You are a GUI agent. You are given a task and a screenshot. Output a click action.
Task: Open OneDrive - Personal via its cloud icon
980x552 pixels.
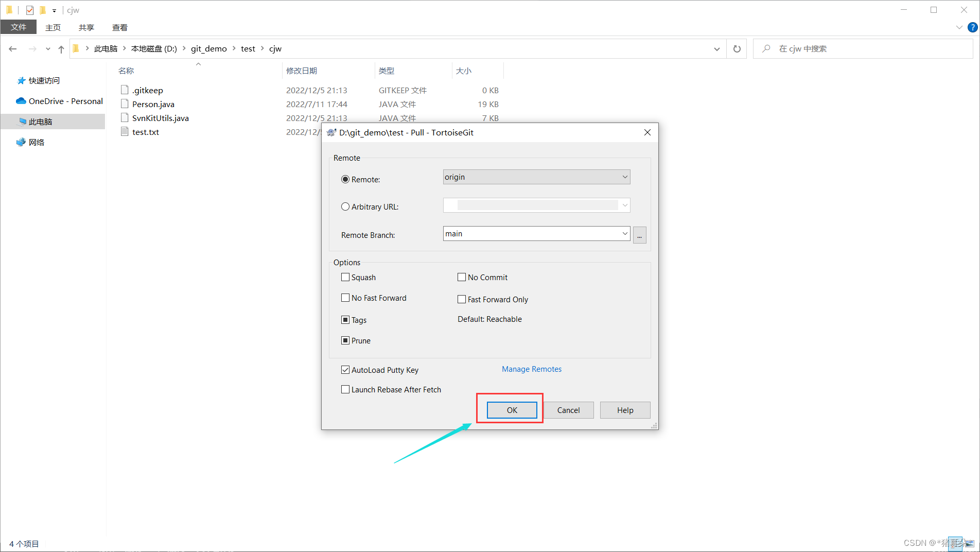click(21, 101)
